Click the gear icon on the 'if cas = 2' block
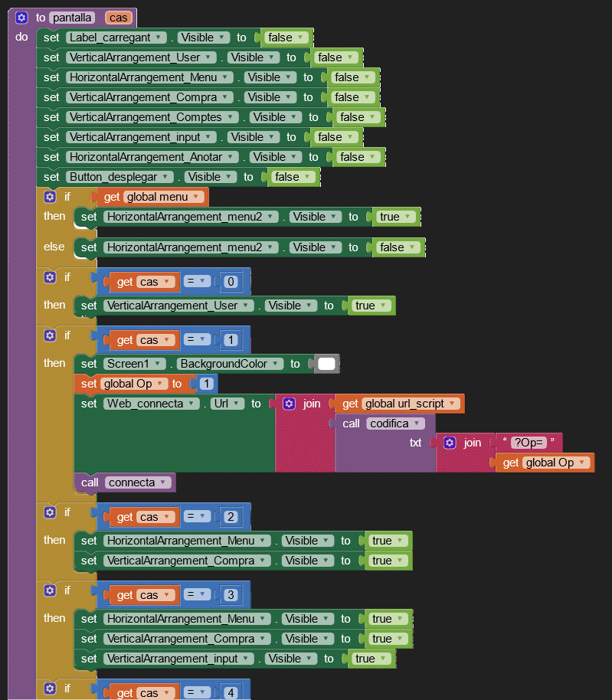 click(x=51, y=512)
